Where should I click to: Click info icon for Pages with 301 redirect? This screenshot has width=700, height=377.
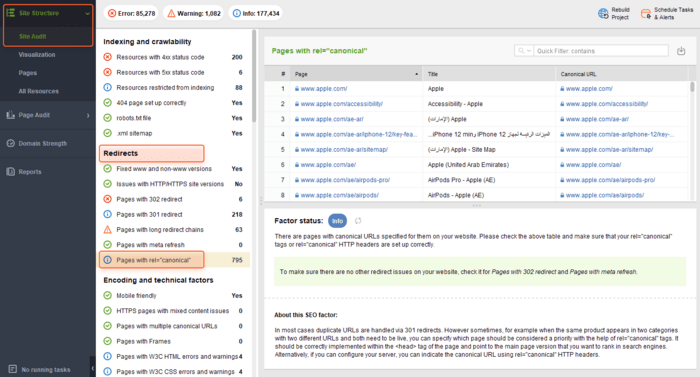click(108, 214)
